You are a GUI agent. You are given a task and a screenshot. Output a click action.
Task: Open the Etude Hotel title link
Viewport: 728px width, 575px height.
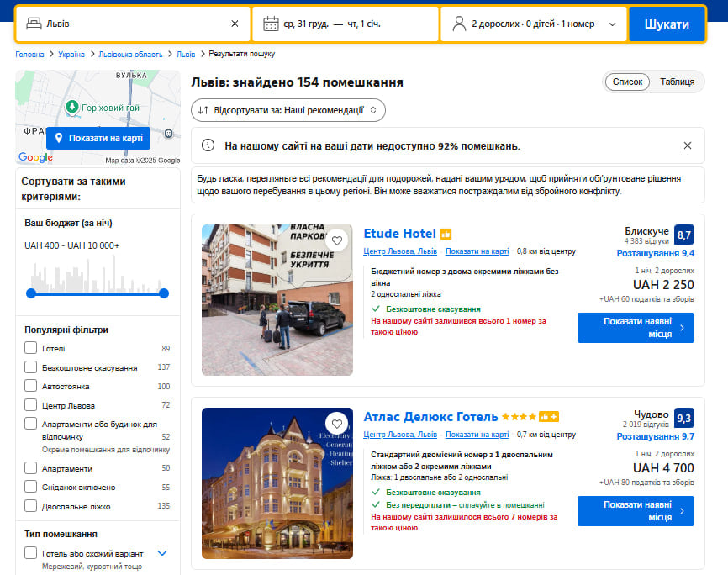point(399,234)
